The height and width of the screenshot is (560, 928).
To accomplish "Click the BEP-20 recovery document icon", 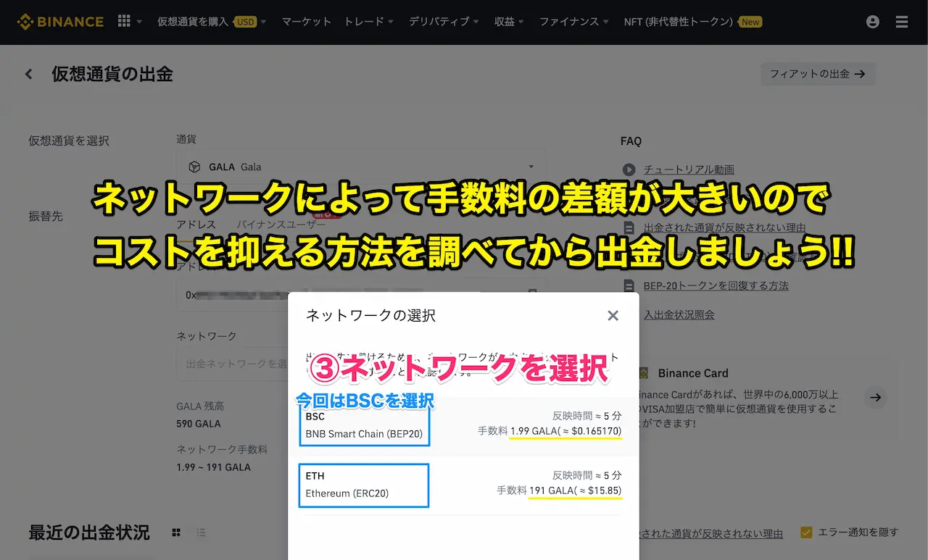I will (x=629, y=285).
